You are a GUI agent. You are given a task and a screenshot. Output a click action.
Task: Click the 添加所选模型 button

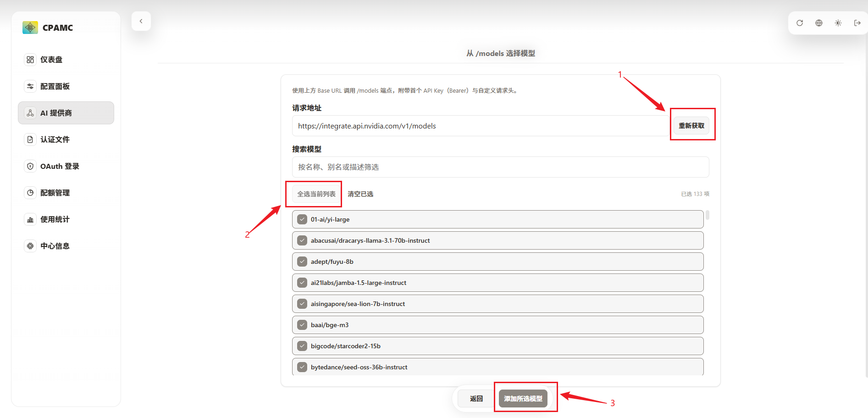(x=523, y=399)
